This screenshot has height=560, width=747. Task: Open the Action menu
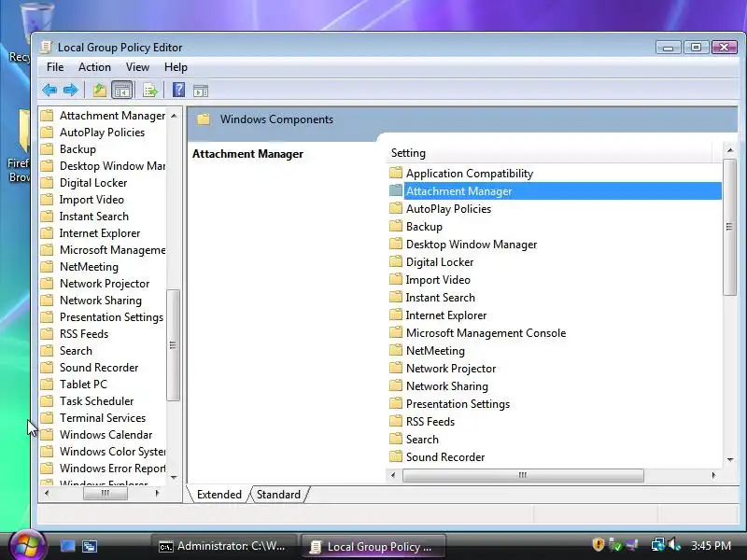94,67
